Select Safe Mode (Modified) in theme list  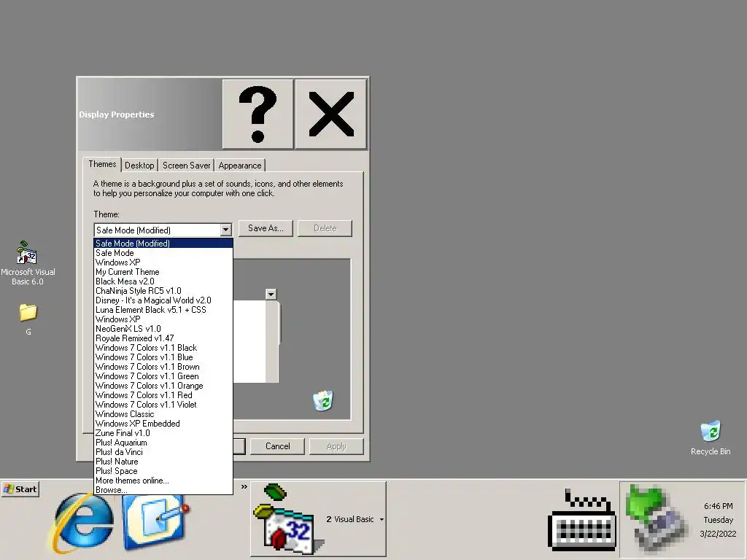pos(163,244)
